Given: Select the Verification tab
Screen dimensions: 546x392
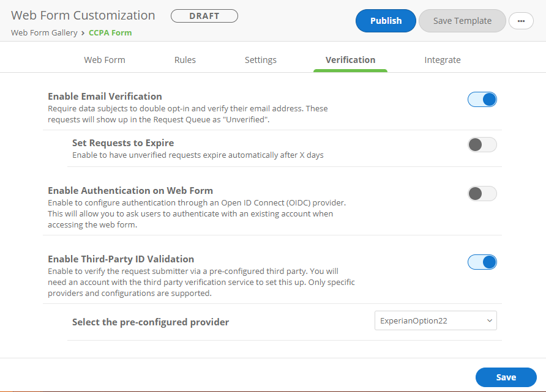Looking at the screenshot, I should point(350,60).
